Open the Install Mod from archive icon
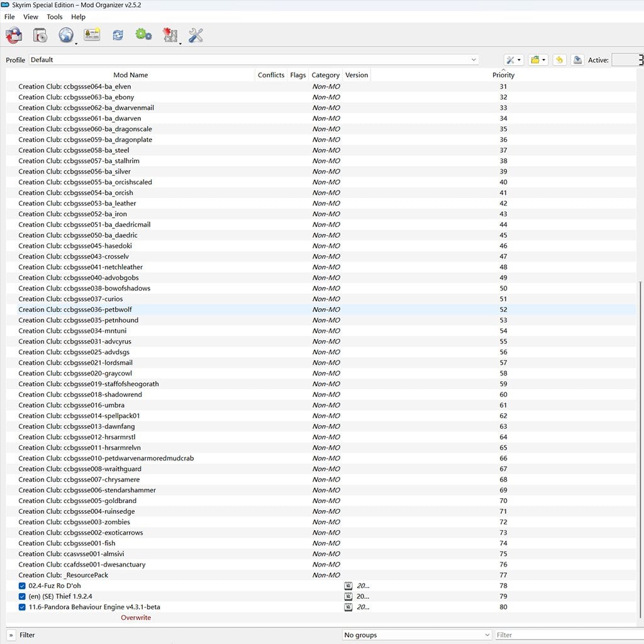 tap(40, 35)
